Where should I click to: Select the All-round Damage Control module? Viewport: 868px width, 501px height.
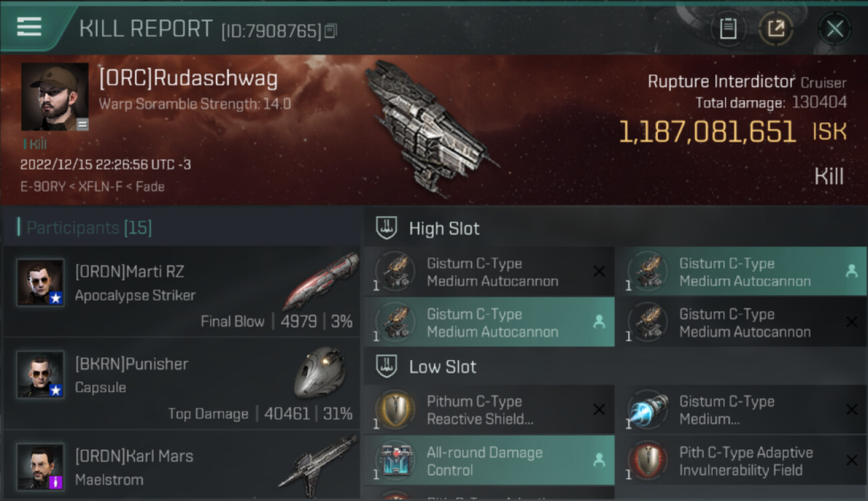tap(489, 461)
